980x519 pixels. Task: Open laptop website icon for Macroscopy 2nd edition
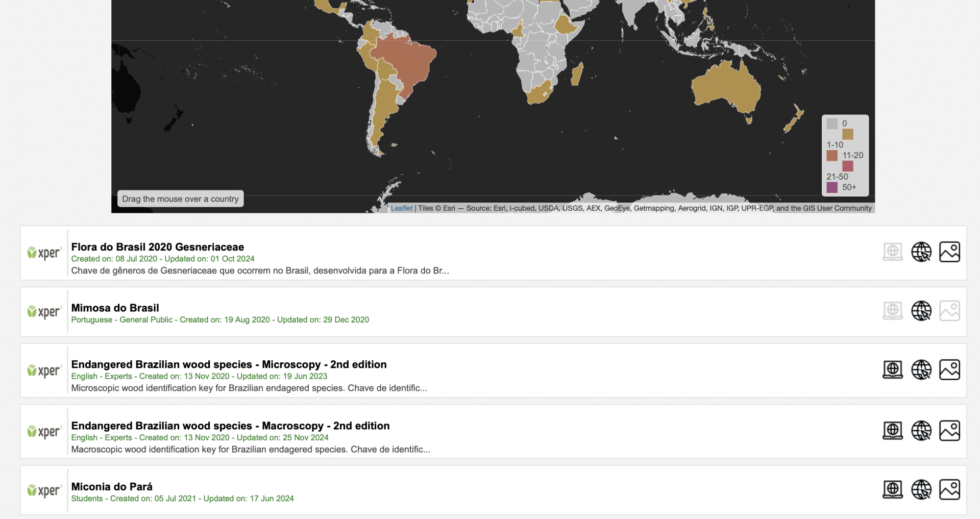click(893, 431)
